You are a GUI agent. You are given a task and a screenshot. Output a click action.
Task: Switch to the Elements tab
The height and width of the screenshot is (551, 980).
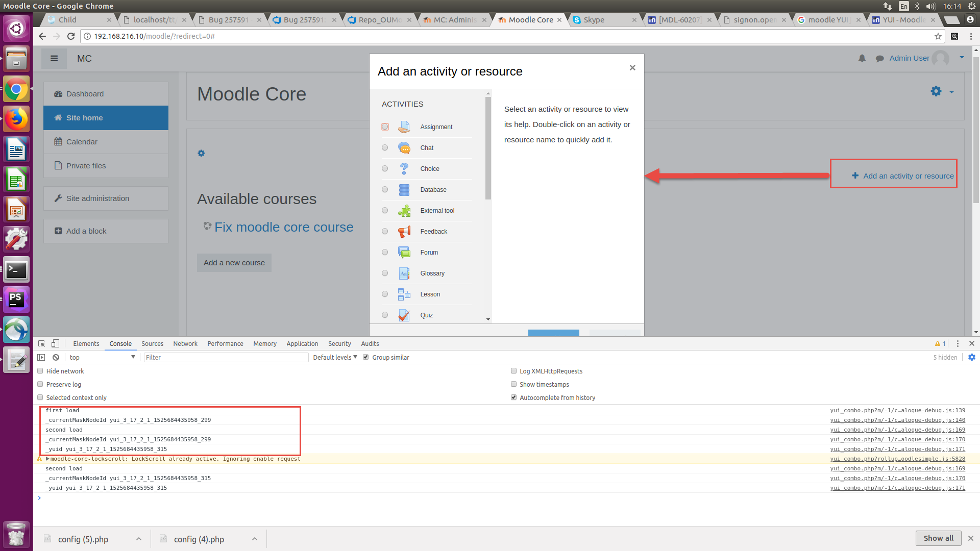tap(86, 344)
